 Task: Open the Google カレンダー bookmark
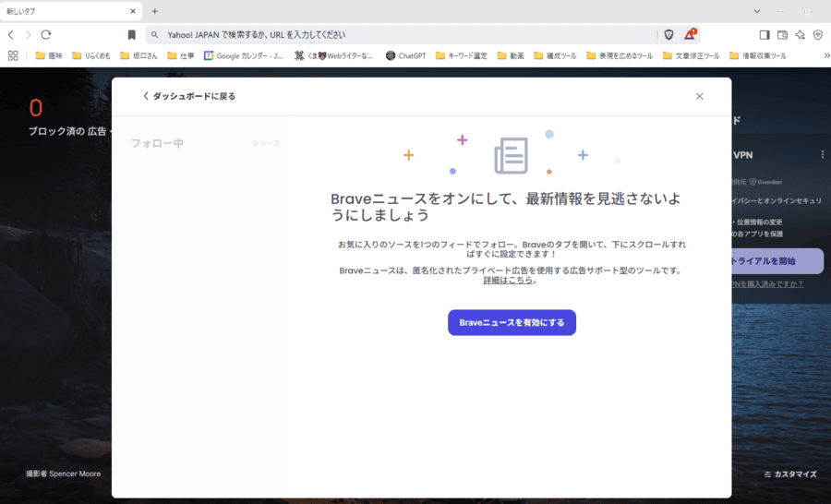pos(244,55)
